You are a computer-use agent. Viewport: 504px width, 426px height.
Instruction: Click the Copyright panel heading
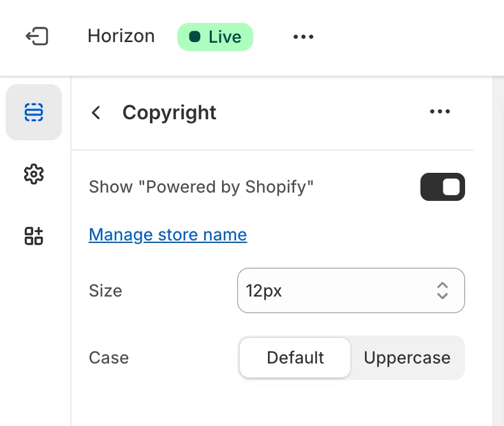(169, 113)
